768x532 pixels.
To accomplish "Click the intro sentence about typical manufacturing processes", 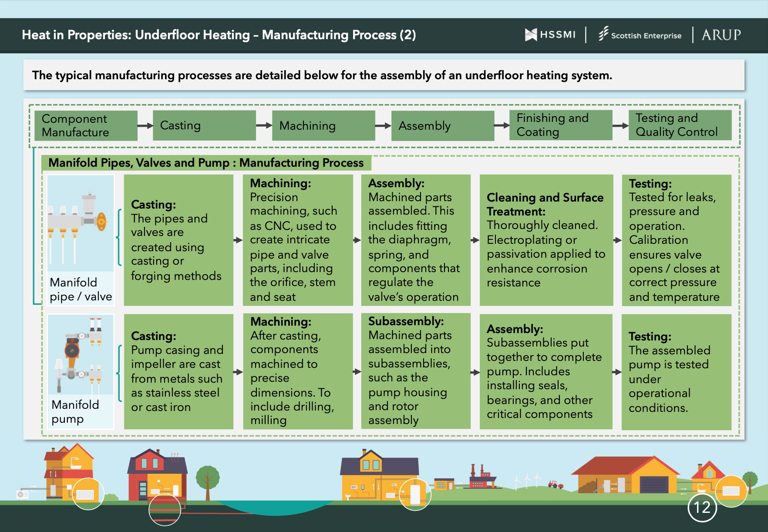I will coord(322,75).
